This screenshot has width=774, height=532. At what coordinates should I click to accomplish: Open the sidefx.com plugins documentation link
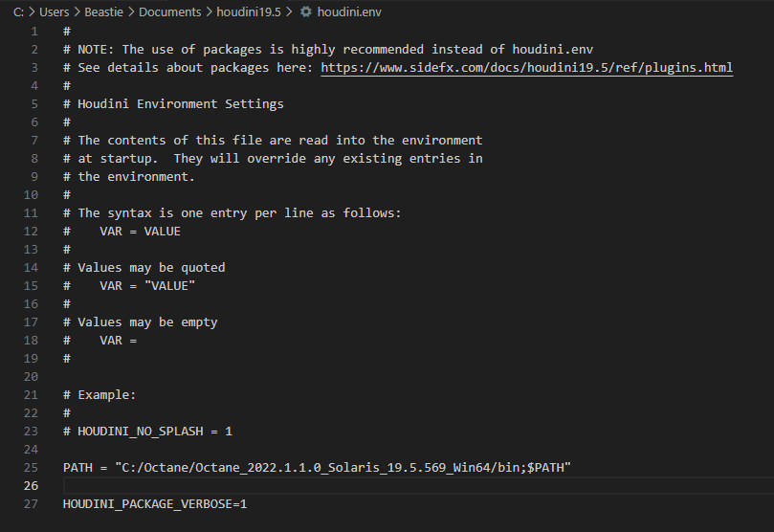527,68
